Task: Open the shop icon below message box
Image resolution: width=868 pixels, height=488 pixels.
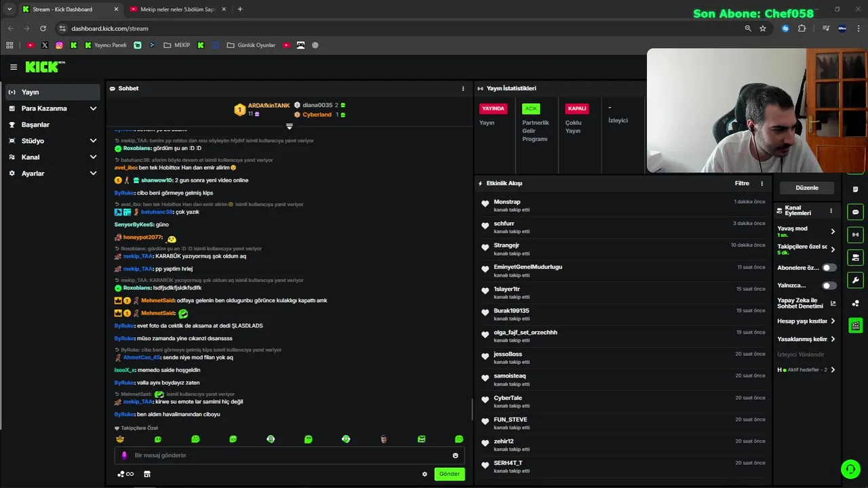Action: (146, 474)
